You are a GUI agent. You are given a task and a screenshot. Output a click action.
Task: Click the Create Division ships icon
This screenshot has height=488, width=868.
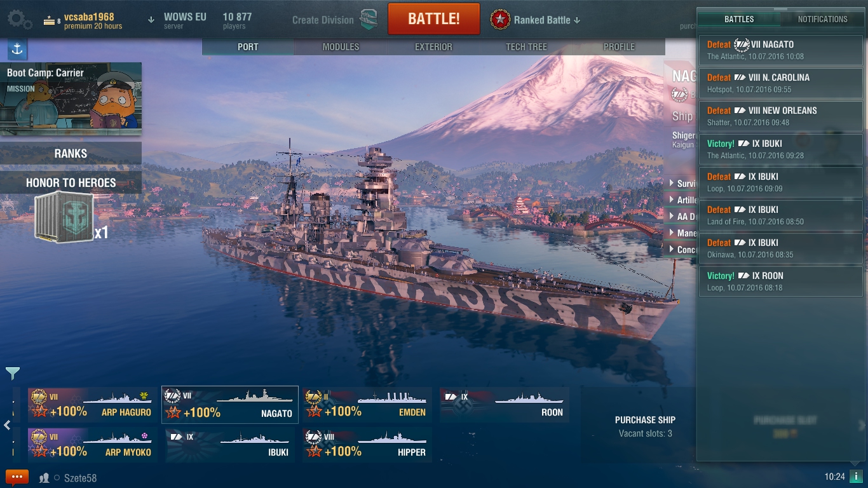(369, 20)
